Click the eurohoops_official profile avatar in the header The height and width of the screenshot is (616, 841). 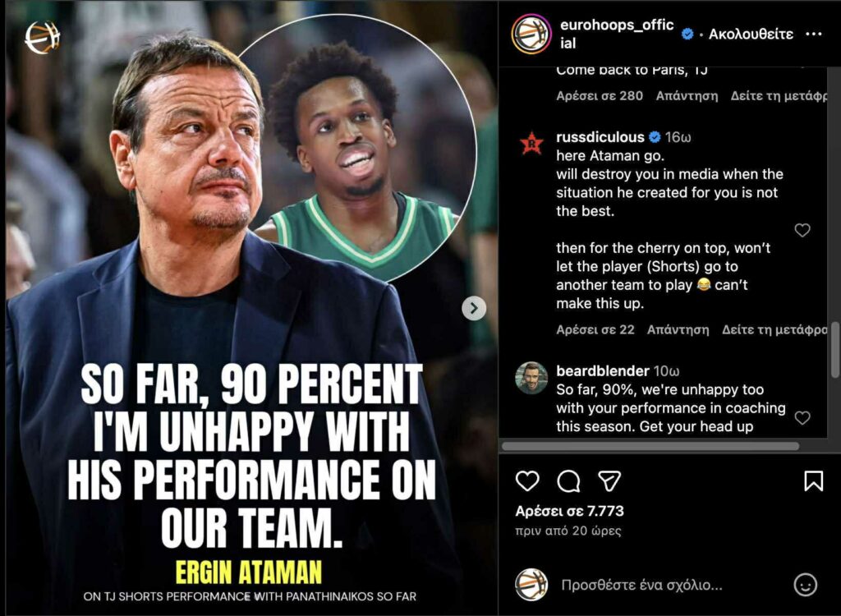[531, 34]
